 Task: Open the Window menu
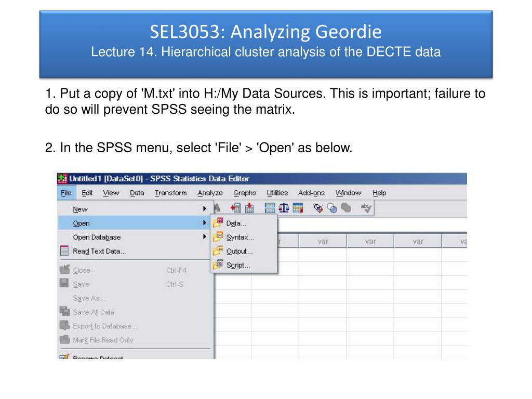(x=349, y=193)
